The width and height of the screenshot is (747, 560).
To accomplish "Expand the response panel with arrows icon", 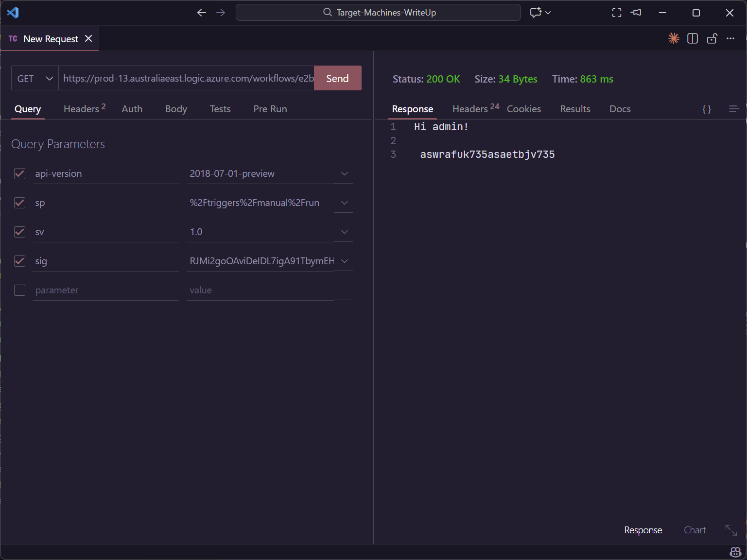I will click(x=731, y=530).
